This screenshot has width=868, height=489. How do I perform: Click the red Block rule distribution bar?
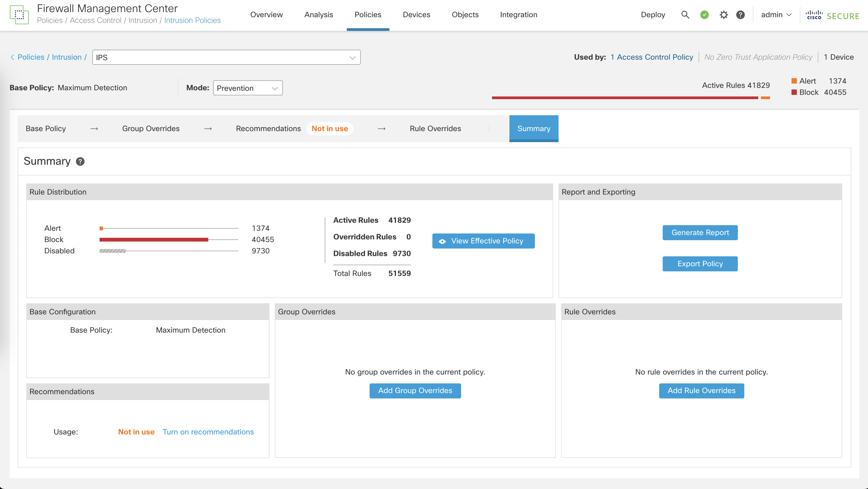pyautogui.click(x=154, y=240)
